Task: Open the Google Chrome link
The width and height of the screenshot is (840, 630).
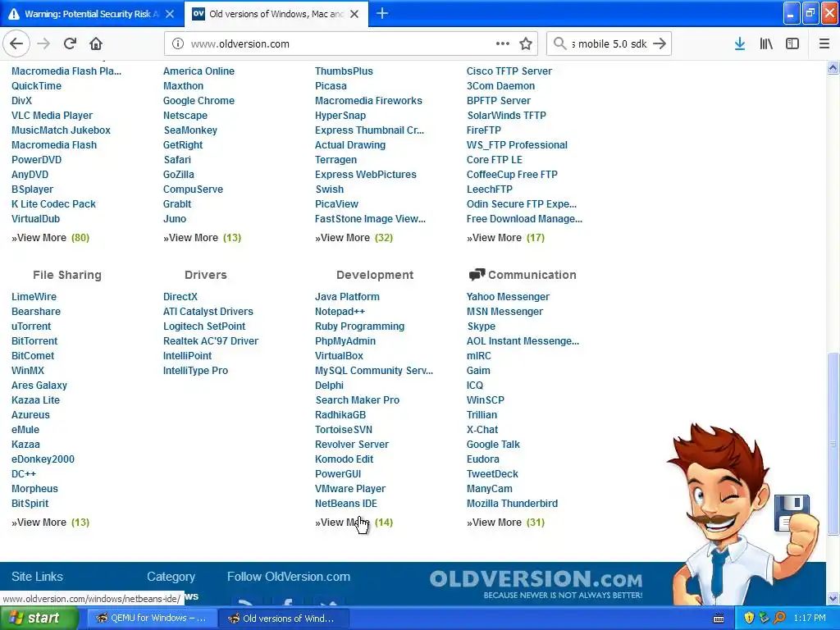Action: [199, 101]
